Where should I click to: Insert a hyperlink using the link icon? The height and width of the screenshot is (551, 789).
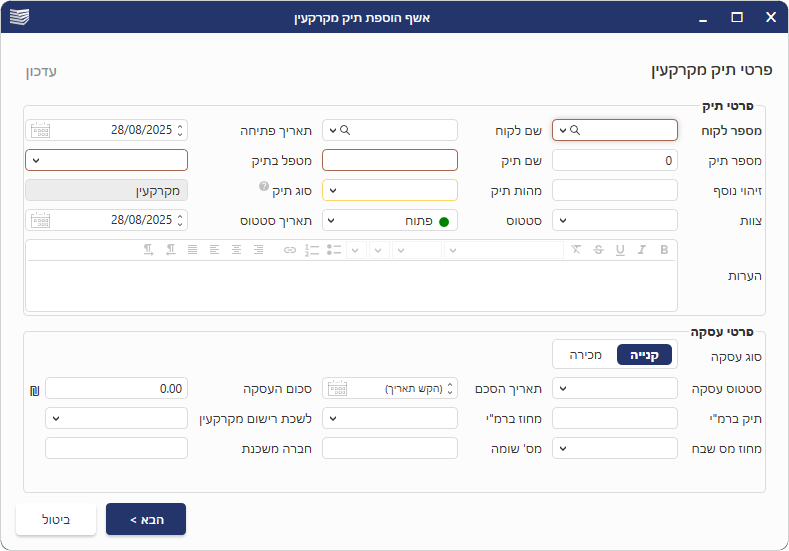[x=289, y=249]
